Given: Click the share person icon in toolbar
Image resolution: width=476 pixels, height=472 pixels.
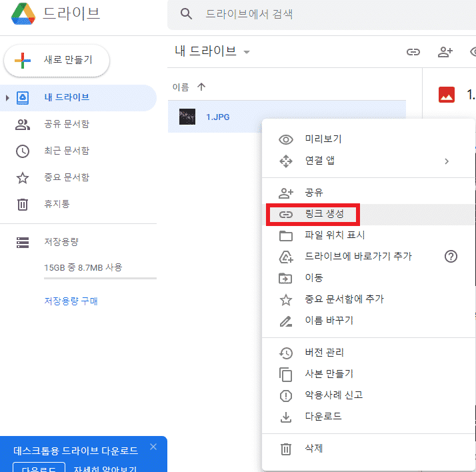Looking at the screenshot, I should click(x=445, y=51).
